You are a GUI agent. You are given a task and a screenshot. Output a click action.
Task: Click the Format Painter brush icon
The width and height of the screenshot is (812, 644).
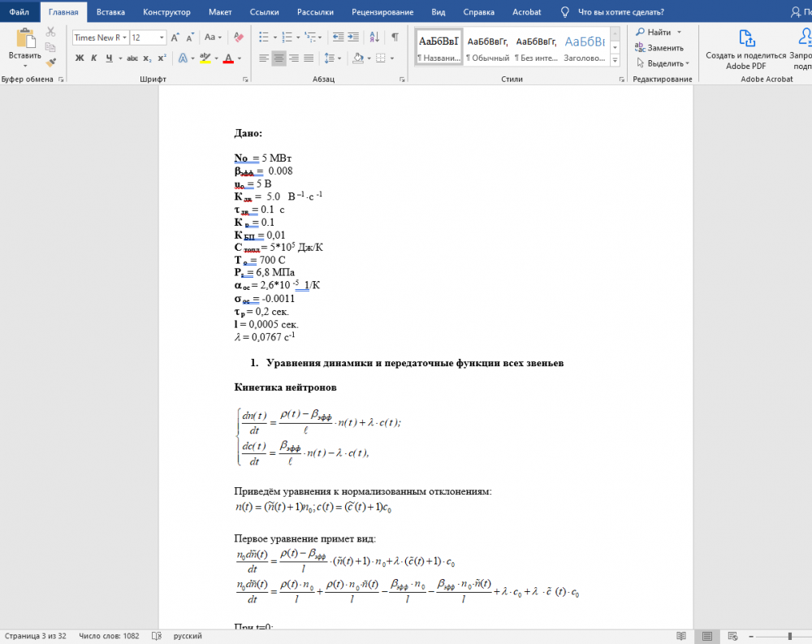pos(51,62)
